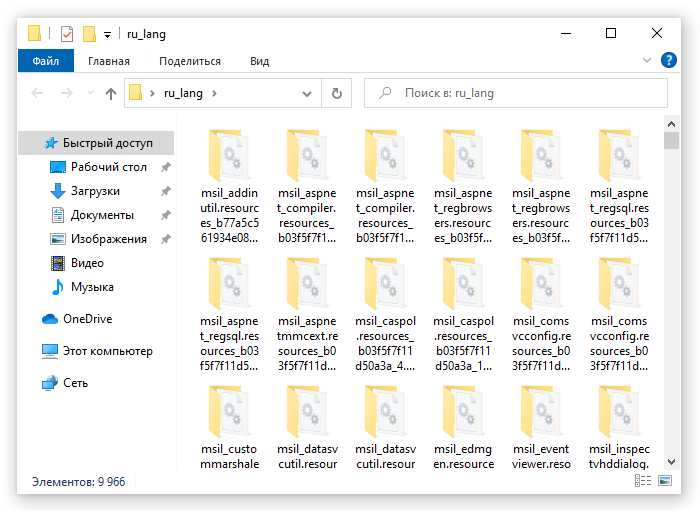This screenshot has width=700, height=511.
Task: Open Properties from the title bar checkmark icon
Action: click(x=67, y=34)
